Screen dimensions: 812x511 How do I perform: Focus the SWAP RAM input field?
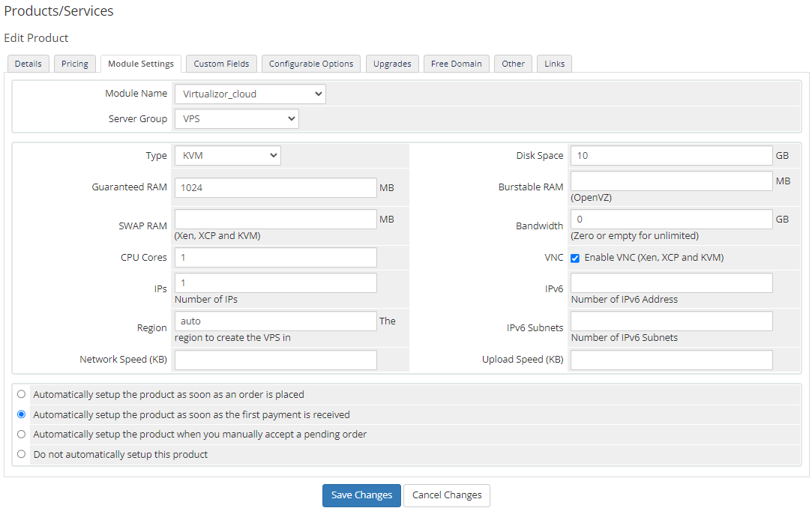click(x=275, y=220)
